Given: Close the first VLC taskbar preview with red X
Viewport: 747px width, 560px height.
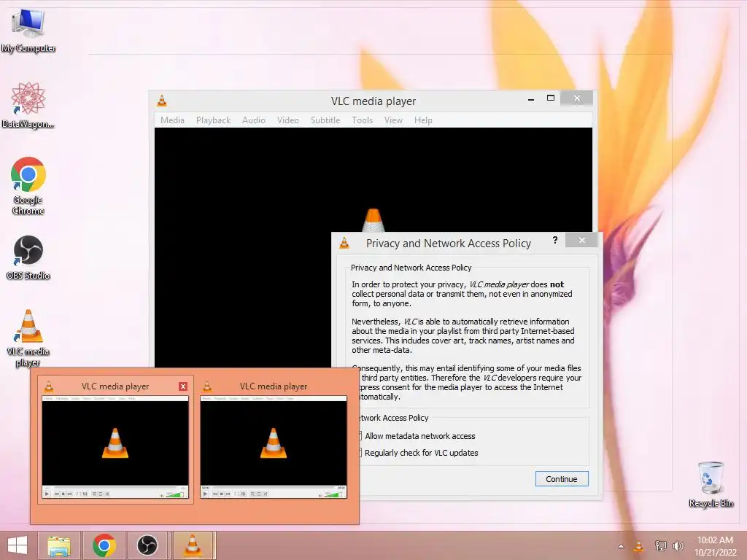Looking at the screenshot, I should pos(183,386).
